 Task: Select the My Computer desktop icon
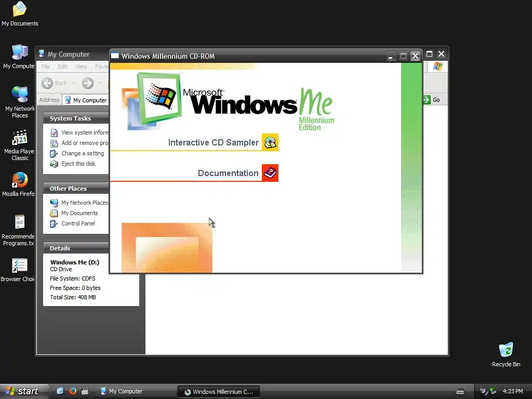(19, 57)
